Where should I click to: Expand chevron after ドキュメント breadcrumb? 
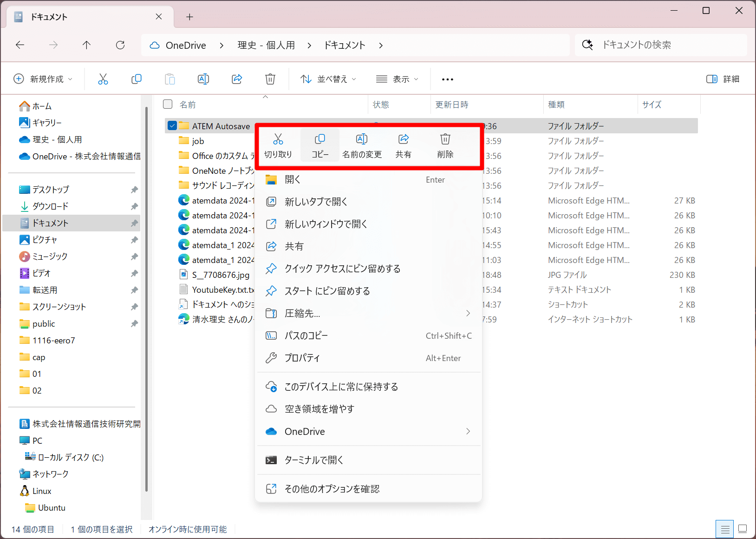(381, 45)
